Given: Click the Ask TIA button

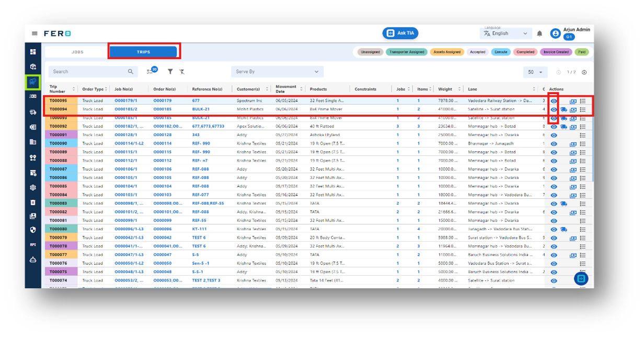Looking at the screenshot, I should click(400, 33).
